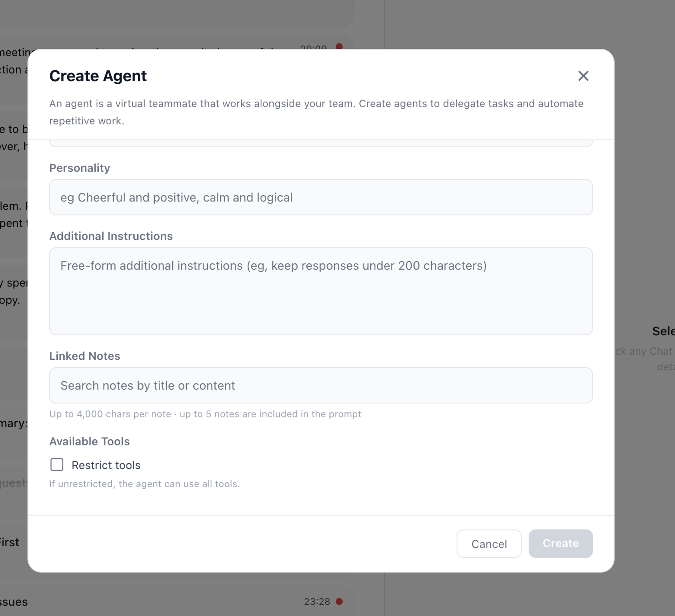Click the 'If unrestricted' helper text
Image resolution: width=675 pixels, height=616 pixels.
pos(145,484)
